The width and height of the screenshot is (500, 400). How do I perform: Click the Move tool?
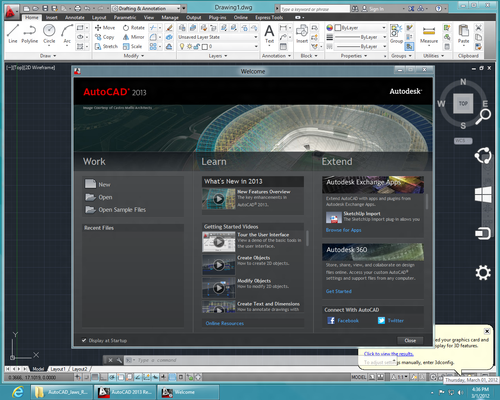[x=105, y=28]
